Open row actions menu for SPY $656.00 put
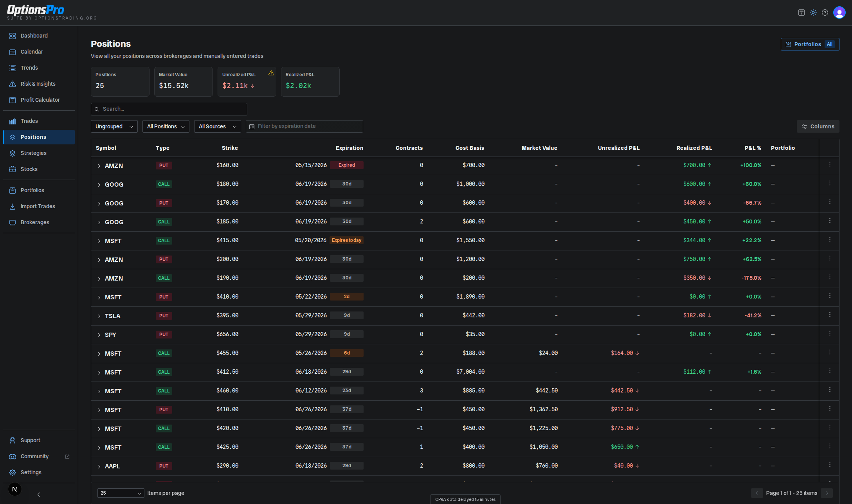This screenshot has width=852, height=504. [x=830, y=334]
